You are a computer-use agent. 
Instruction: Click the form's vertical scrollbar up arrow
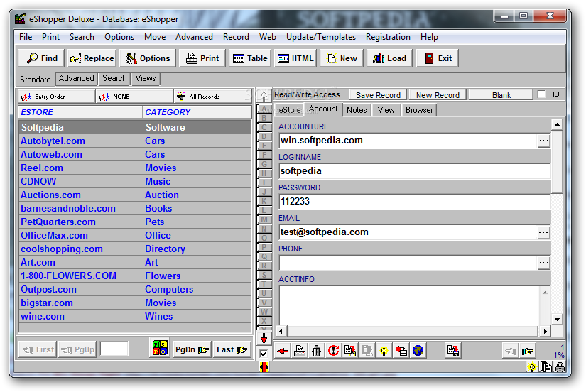click(557, 124)
